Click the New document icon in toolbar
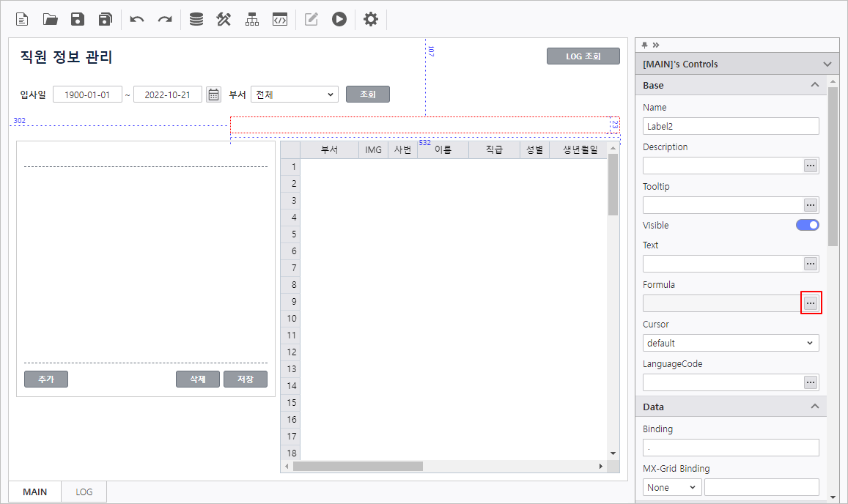This screenshot has height=504, width=848. (23, 20)
